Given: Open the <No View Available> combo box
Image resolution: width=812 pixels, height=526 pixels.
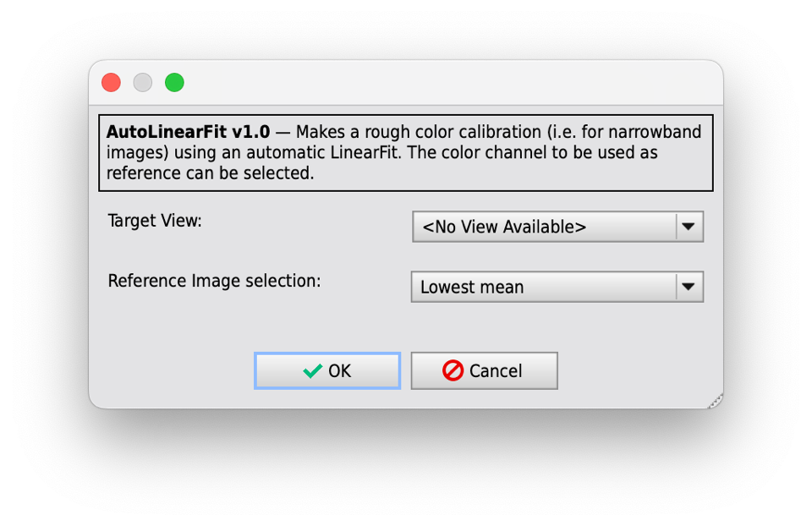Looking at the screenshot, I should tap(557, 227).
